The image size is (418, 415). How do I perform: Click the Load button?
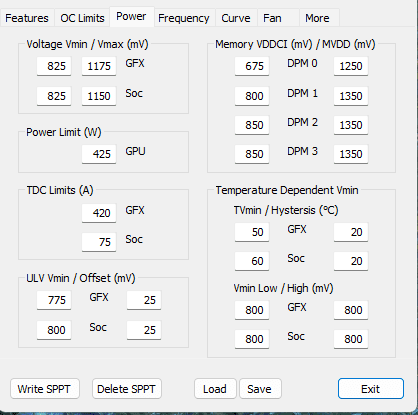click(215, 389)
